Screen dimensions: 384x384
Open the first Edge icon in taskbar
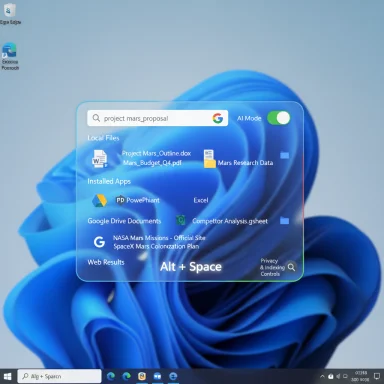[x=111, y=376]
